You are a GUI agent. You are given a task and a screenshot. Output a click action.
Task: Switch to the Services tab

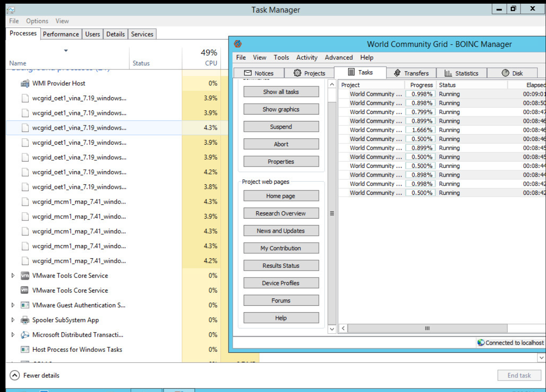[142, 34]
